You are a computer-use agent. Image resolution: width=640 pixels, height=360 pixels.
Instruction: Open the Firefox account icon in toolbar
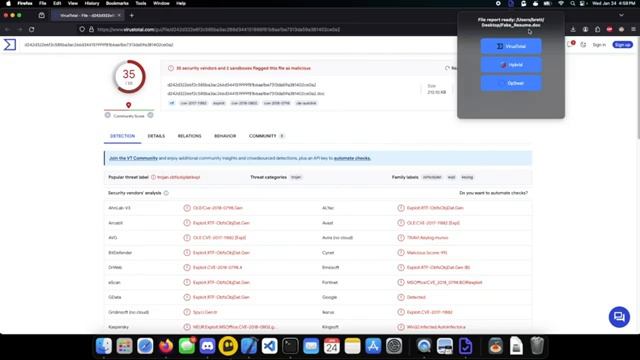pyautogui.click(x=585, y=29)
